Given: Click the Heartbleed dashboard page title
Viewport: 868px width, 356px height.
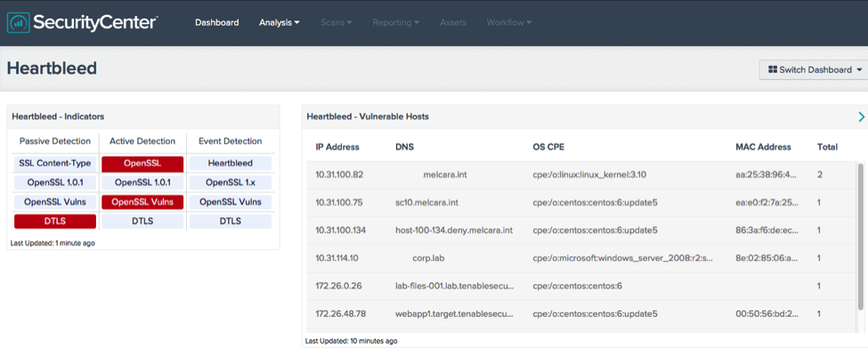Looking at the screenshot, I should (x=52, y=69).
